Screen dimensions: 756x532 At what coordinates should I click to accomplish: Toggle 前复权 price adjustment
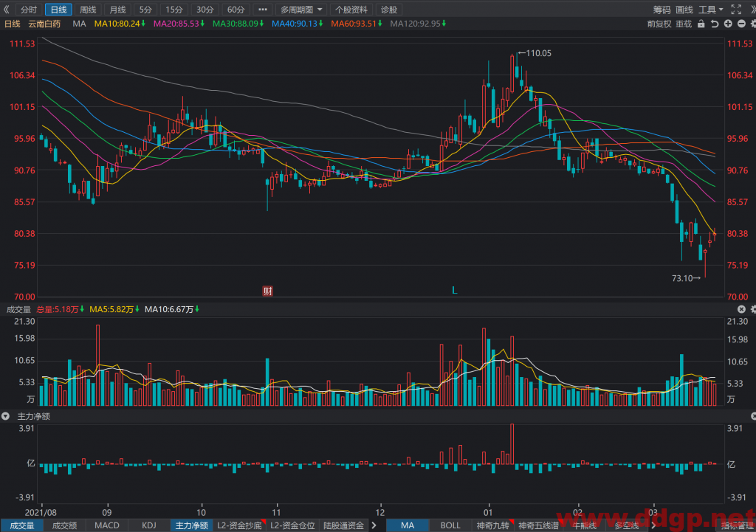[659, 24]
